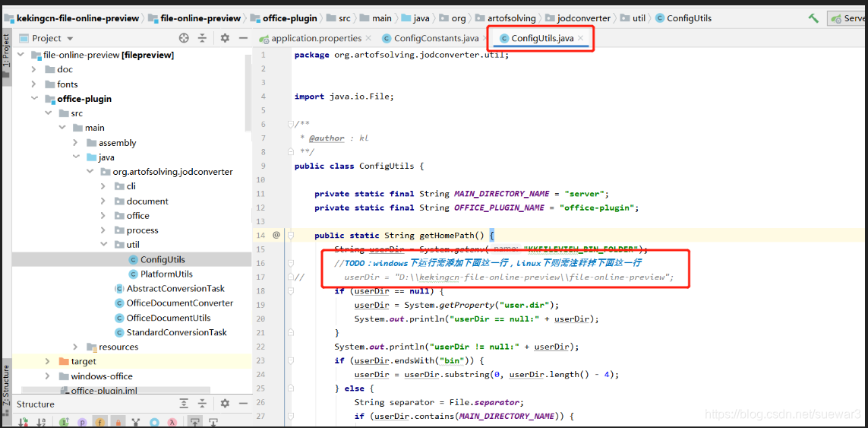
Task: Open Structure panel settings gear
Action: click(x=225, y=404)
